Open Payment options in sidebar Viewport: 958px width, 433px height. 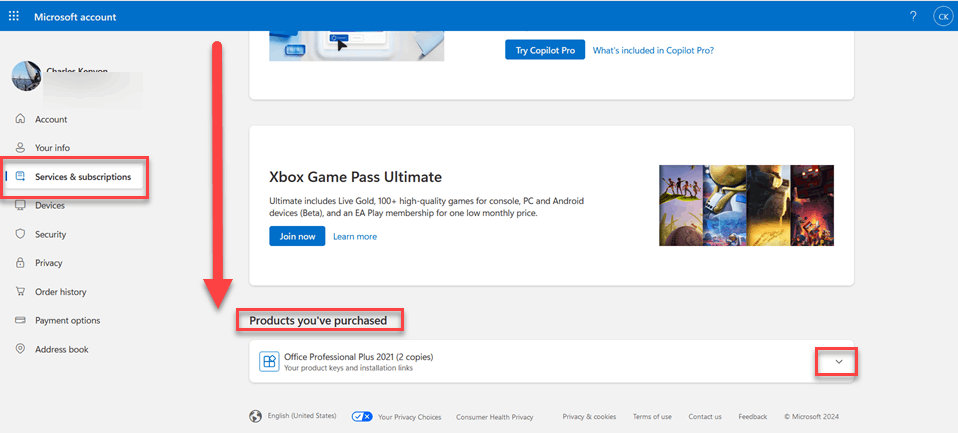pos(67,320)
